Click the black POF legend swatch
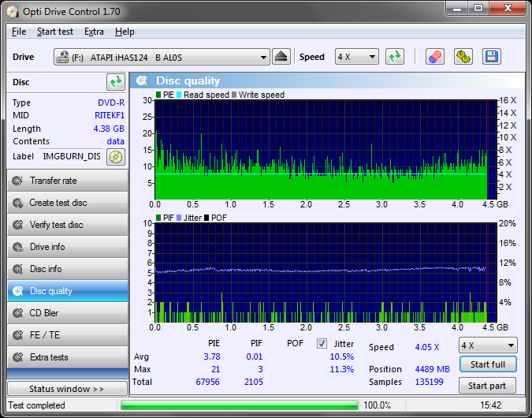Screen dimensions: 532x418 [206, 218]
